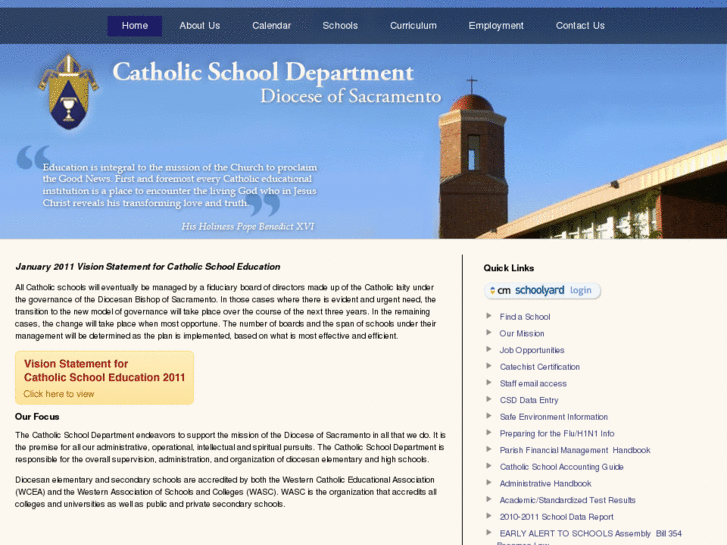Click the arrow bullet beside Catholic School Accounting Guide
The image size is (727, 545).
(x=489, y=466)
